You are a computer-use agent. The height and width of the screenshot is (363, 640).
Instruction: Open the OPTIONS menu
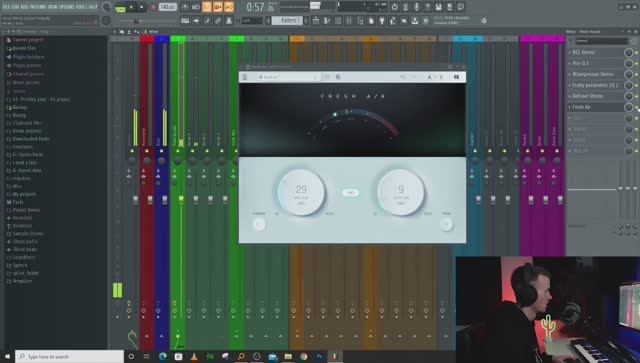click(x=68, y=7)
